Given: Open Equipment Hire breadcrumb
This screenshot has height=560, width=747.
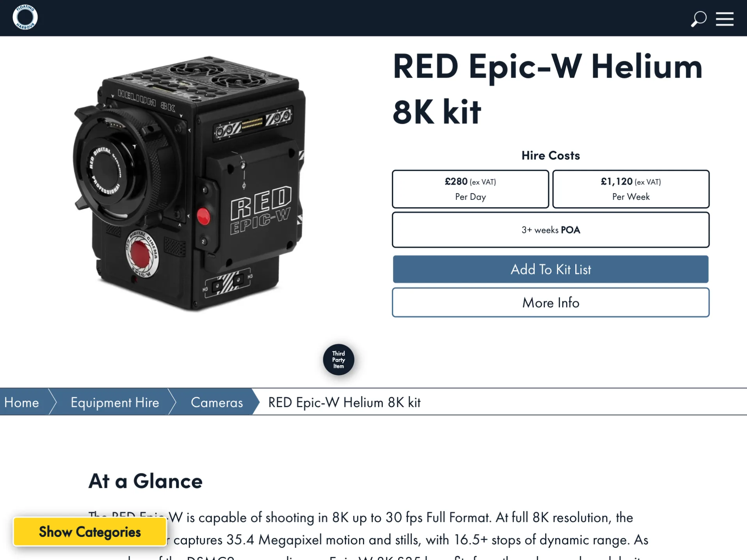Looking at the screenshot, I should click(115, 402).
